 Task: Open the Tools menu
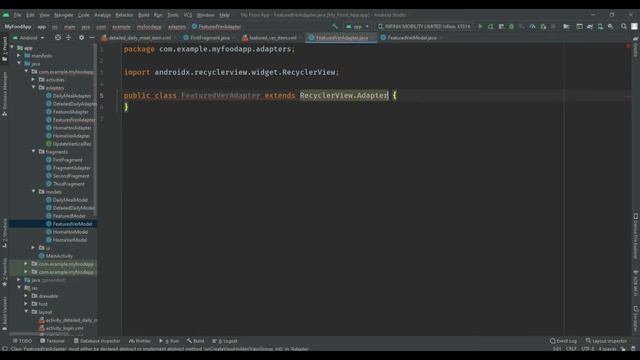click(x=173, y=15)
